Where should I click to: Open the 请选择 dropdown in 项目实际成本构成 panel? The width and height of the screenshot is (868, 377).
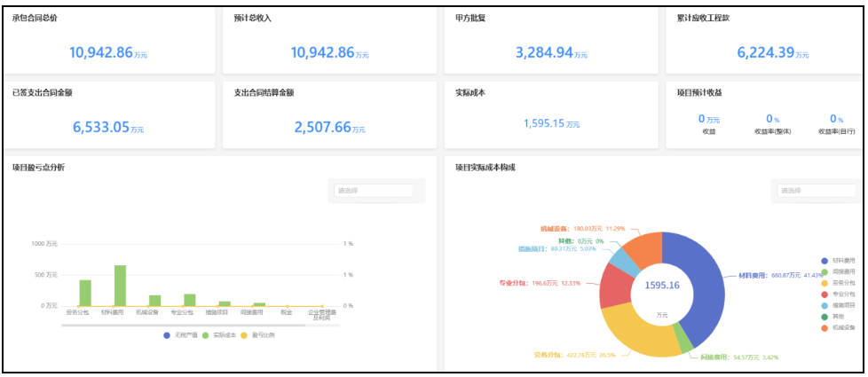(x=817, y=191)
